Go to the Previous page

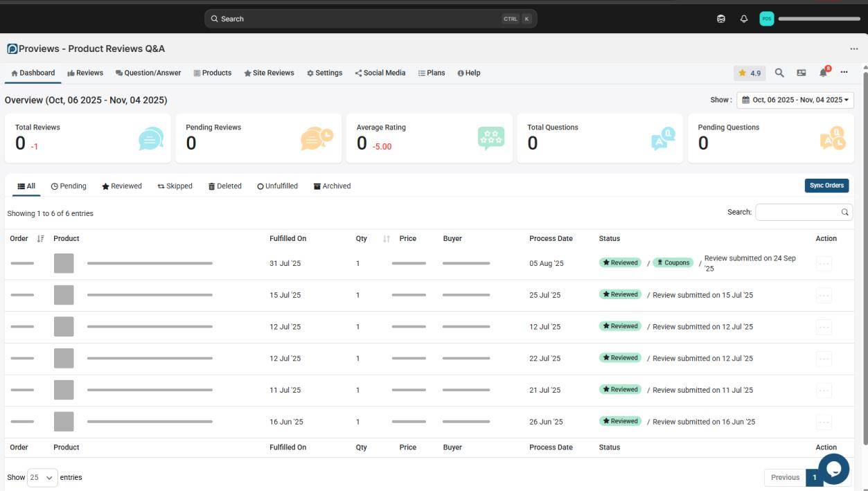point(785,477)
